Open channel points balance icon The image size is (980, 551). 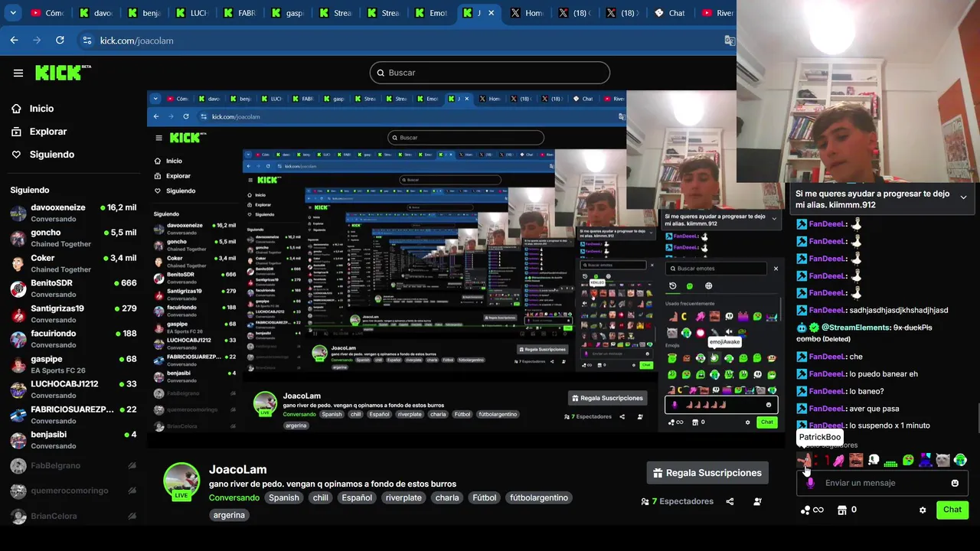(805, 510)
